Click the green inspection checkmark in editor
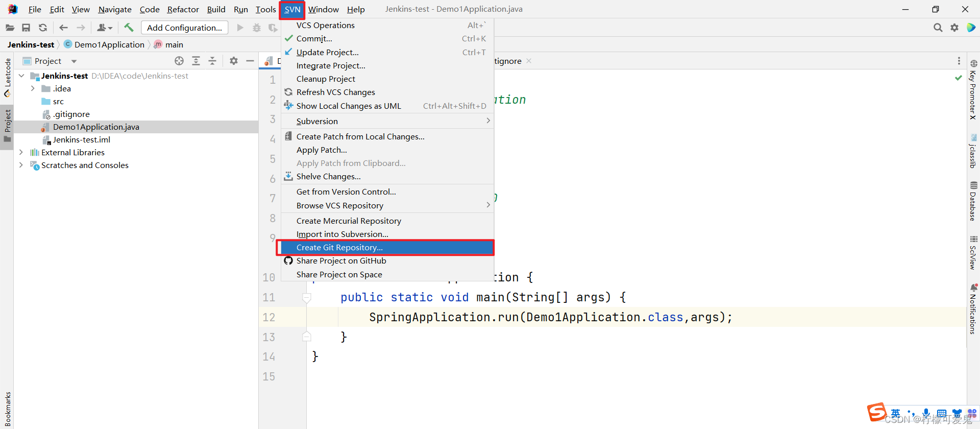The height and width of the screenshot is (429, 980). point(959,78)
